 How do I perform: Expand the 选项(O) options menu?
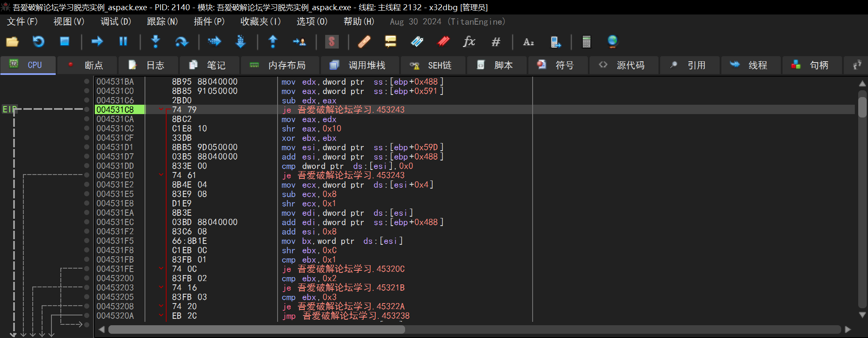[x=312, y=22]
